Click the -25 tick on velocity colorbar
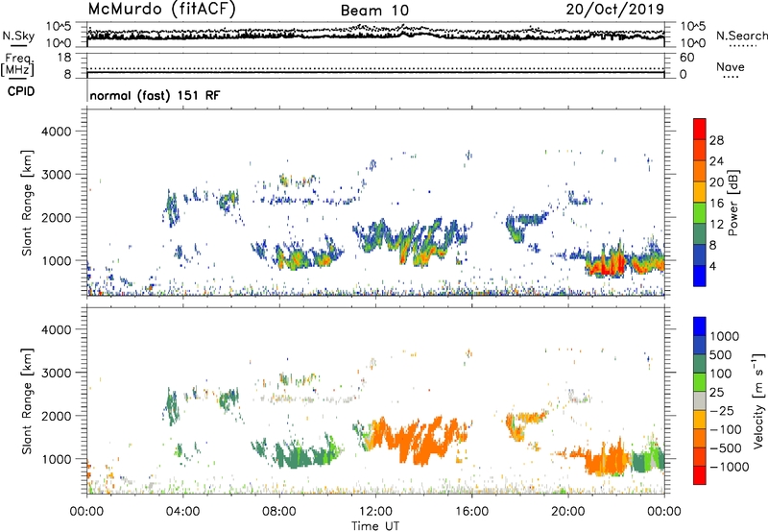The image size is (768, 532). pos(725,410)
